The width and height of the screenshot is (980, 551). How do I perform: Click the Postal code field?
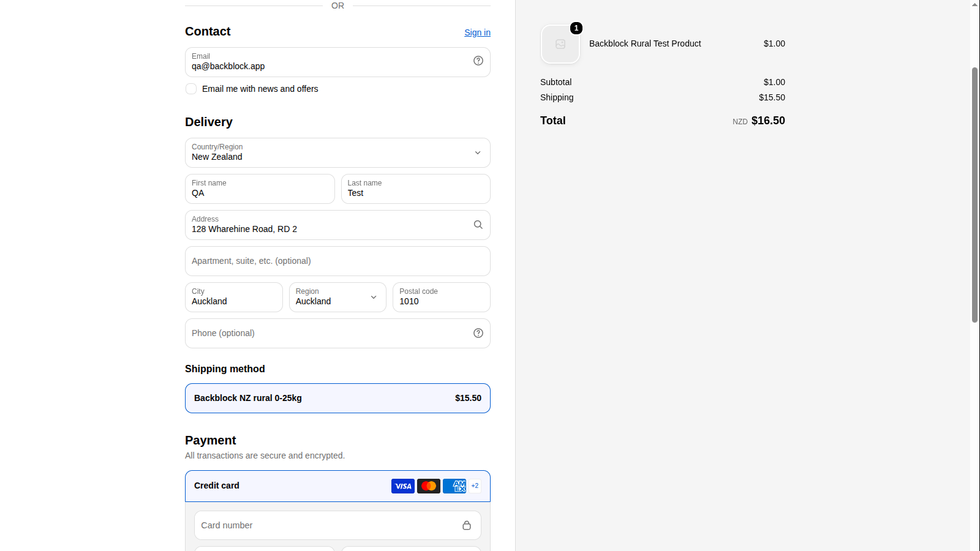click(442, 297)
